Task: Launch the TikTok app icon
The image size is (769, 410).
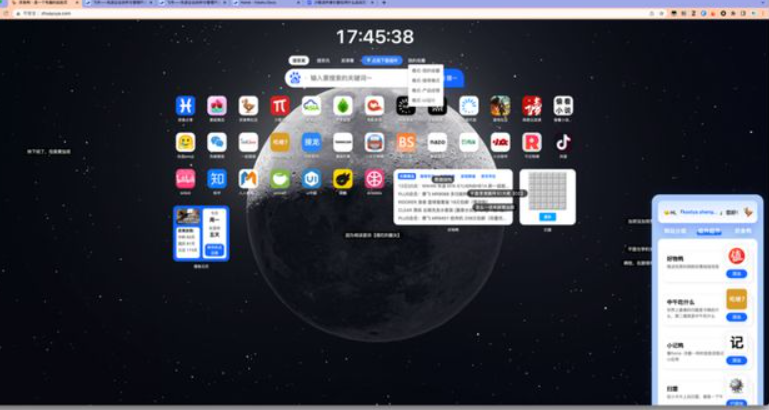Action: click(x=563, y=142)
